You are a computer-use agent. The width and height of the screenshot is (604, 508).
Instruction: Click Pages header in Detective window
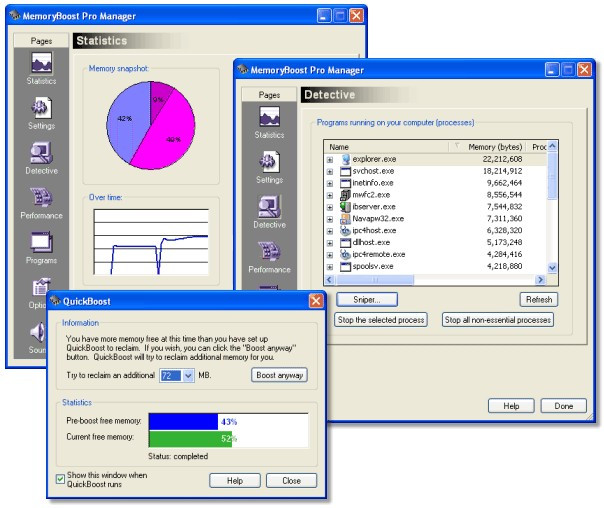click(x=269, y=95)
